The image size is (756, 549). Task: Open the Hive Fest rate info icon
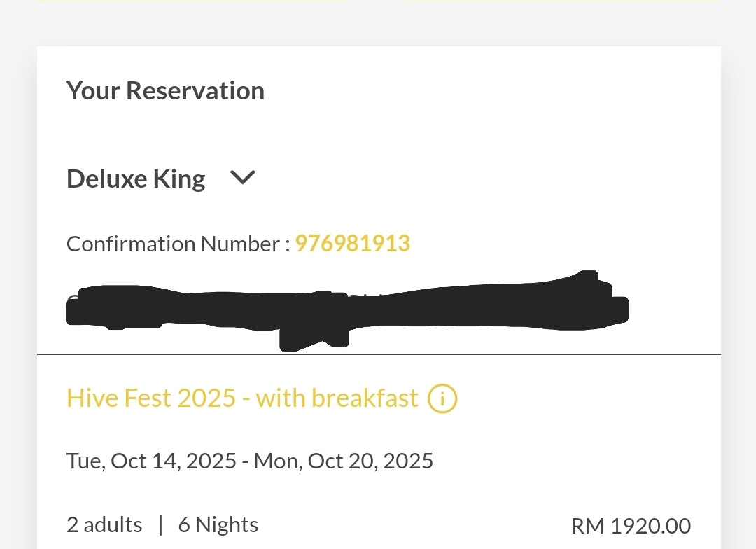pos(442,398)
